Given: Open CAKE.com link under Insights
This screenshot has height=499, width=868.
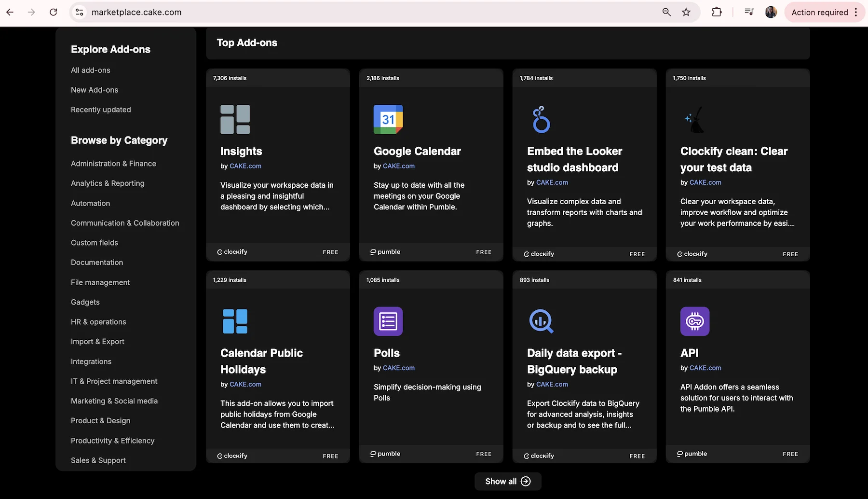Looking at the screenshot, I should pyautogui.click(x=245, y=166).
